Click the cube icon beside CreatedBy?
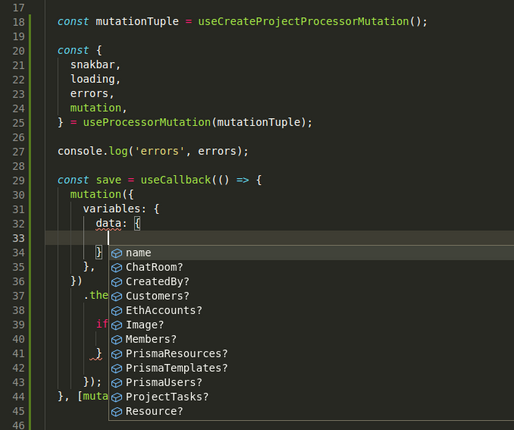Viewport: 514px width, 430px height. pyautogui.click(x=117, y=282)
